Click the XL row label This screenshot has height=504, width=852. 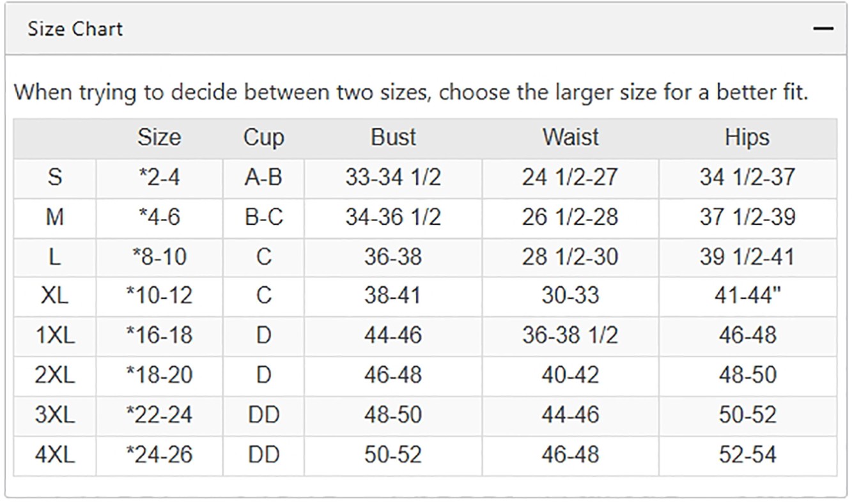[54, 296]
